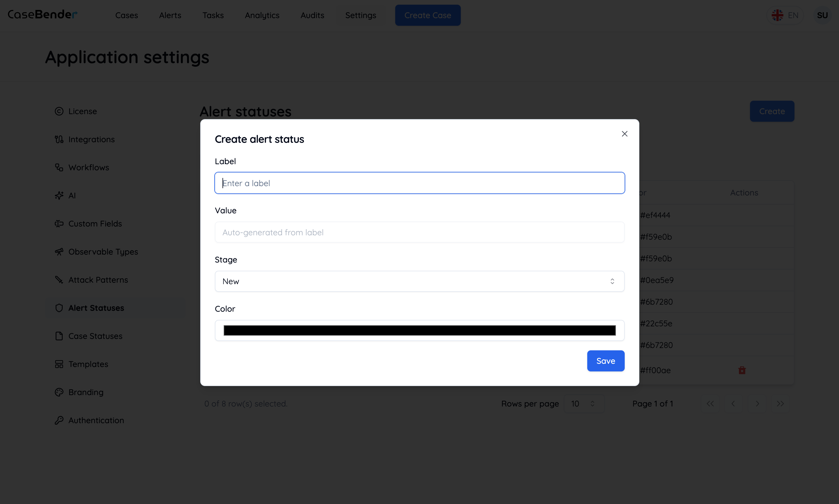This screenshot has width=839, height=504.
Task: Select the AI settings icon
Action: point(59,195)
